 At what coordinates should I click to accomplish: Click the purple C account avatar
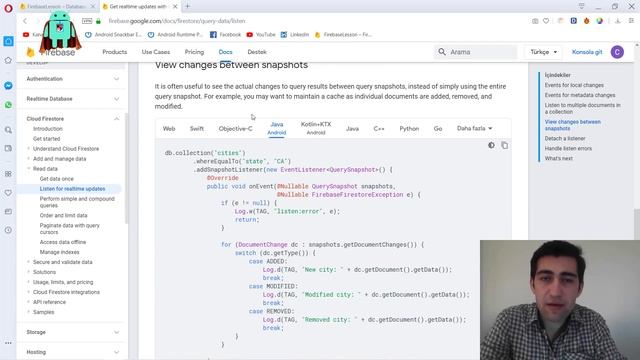click(x=617, y=52)
